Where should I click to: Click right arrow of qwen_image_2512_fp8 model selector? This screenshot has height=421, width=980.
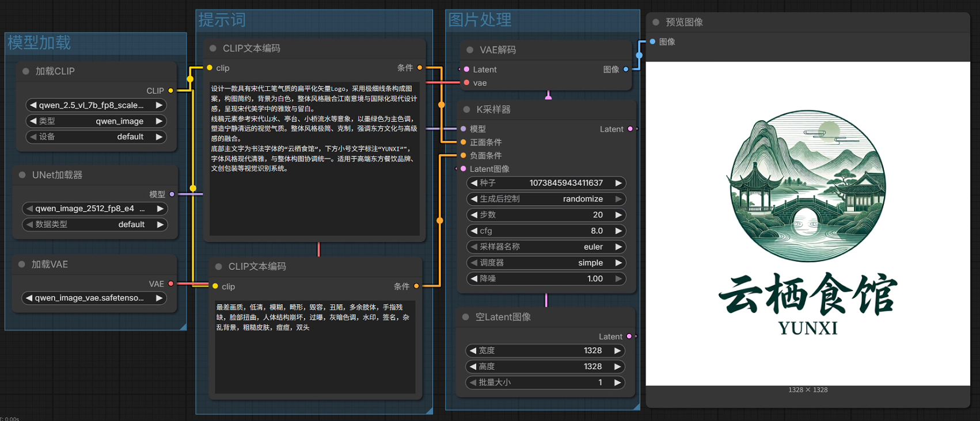(x=160, y=209)
